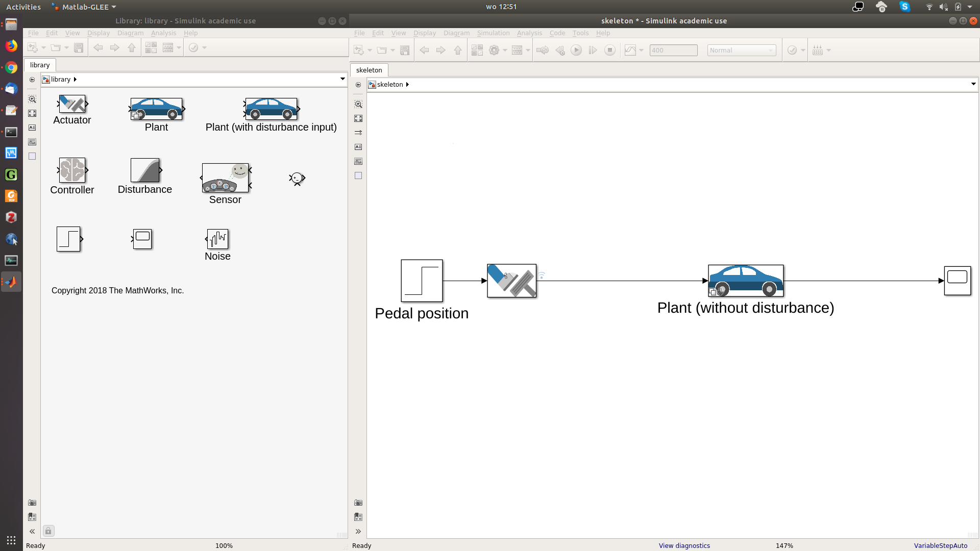Open the Tools menu in the skeleton window
Screen dimensions: 980x551
tap(580, 33)
